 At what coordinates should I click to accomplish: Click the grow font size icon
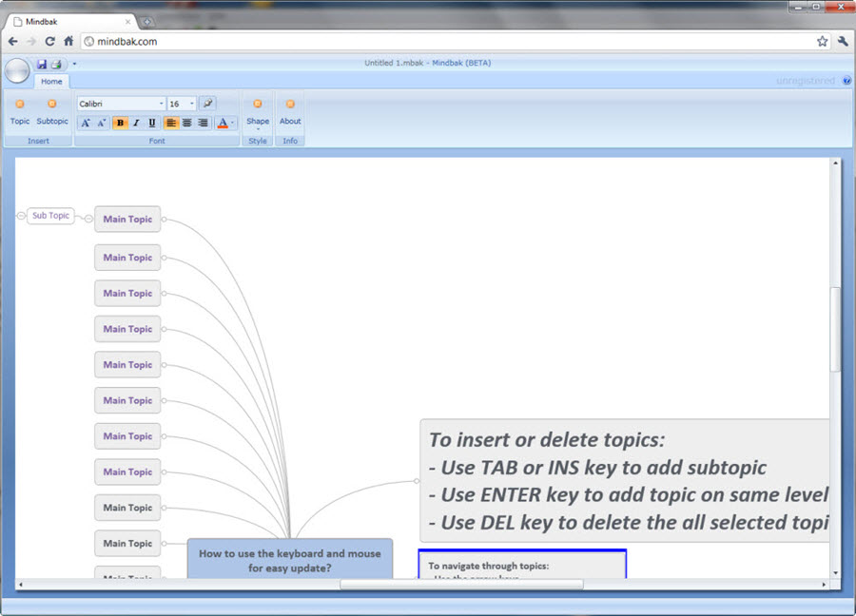[x=85, y=123]
